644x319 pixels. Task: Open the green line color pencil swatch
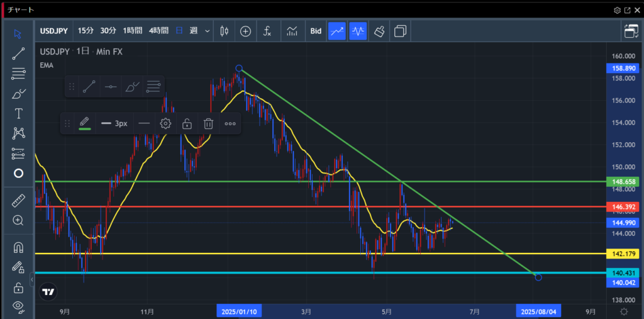click(85, 123)
